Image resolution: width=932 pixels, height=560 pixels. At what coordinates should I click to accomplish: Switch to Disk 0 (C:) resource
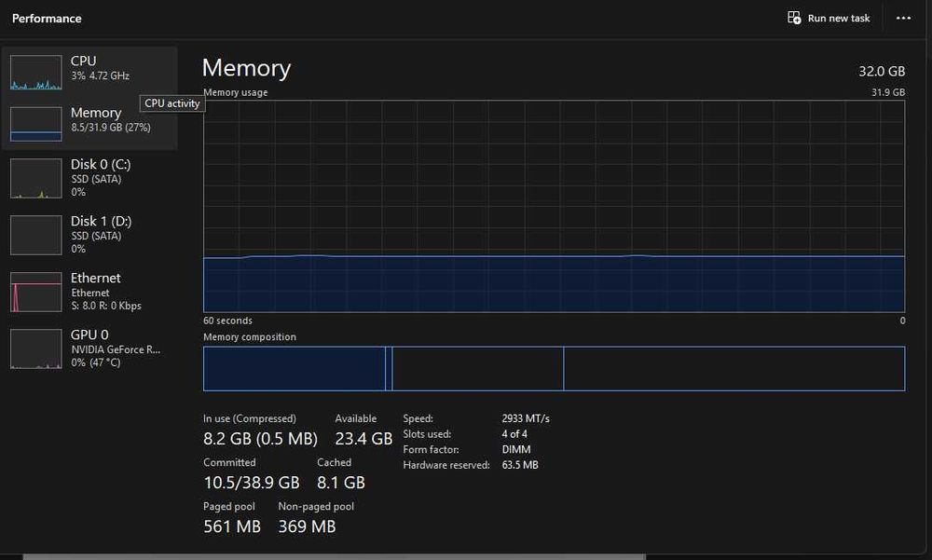89,178
